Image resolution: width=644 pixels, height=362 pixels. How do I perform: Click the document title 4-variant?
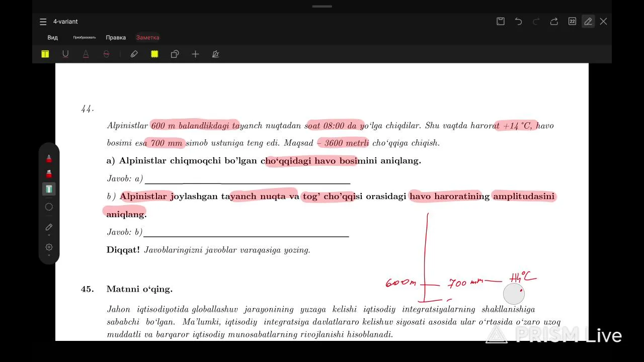65,22
